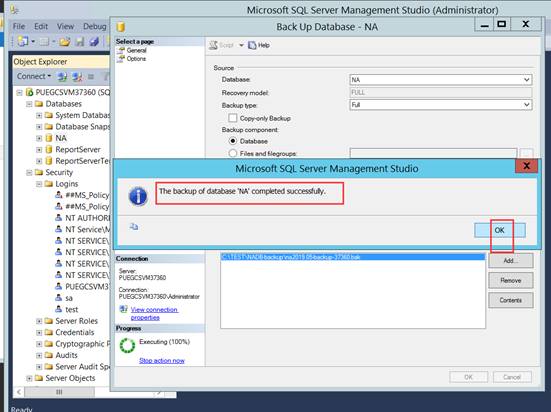
Task: Click the green progress spinner indicator
Action: pos(127,345)
